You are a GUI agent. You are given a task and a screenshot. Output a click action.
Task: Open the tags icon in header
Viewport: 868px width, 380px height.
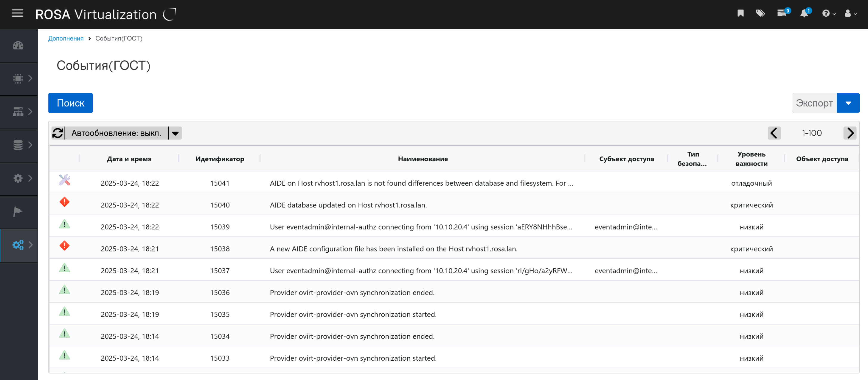click(760, 13)
